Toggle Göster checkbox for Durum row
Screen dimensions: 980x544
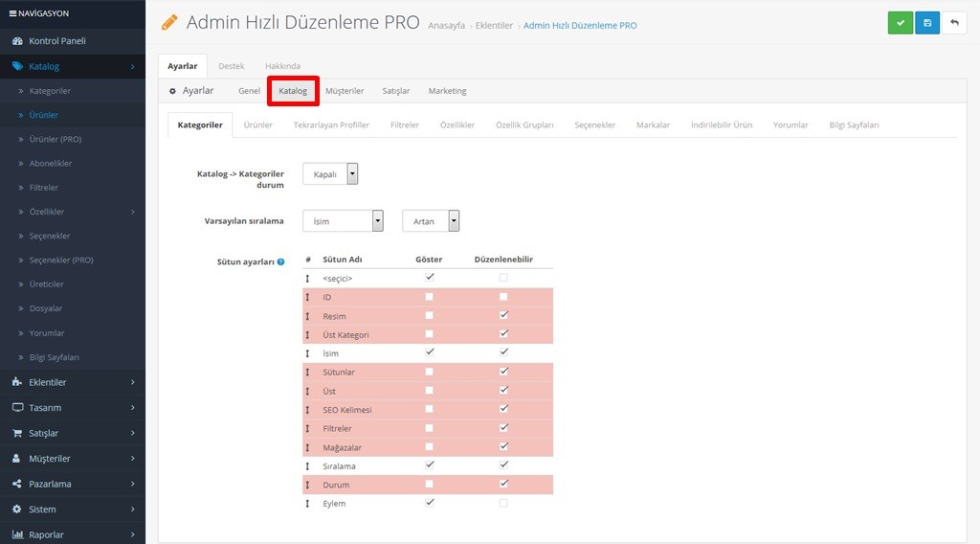click(429, 484)
